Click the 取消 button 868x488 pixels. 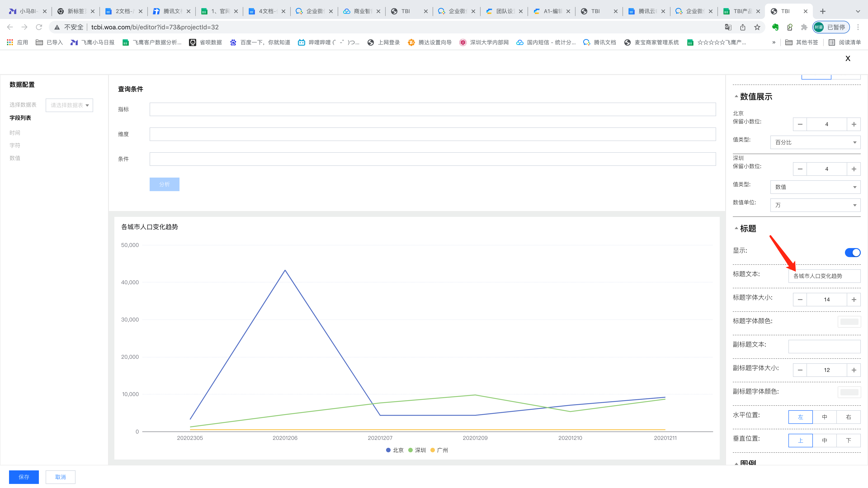click(60, 477)
